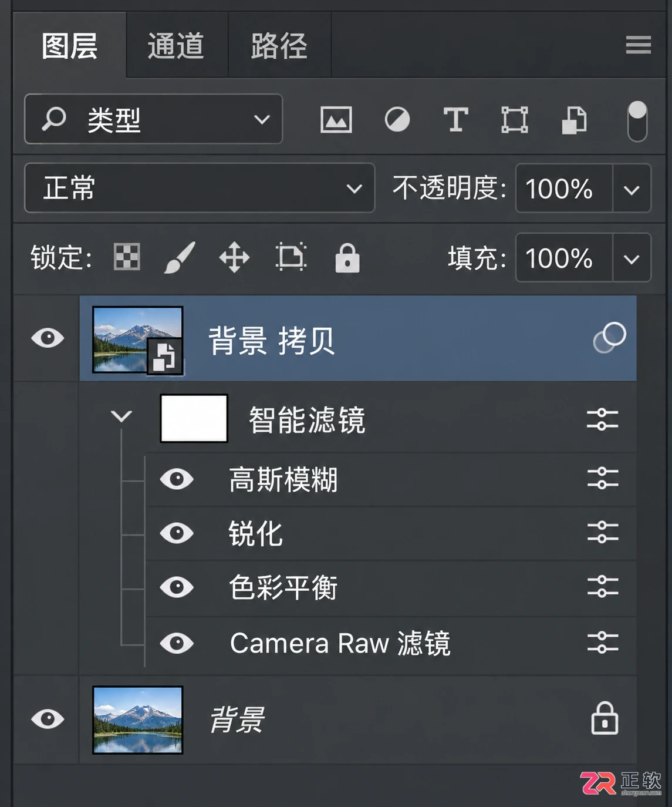Click the 智能滤镜 label
Screen dimensions: 672x807
pyautogui.click(x=307, y=419)
